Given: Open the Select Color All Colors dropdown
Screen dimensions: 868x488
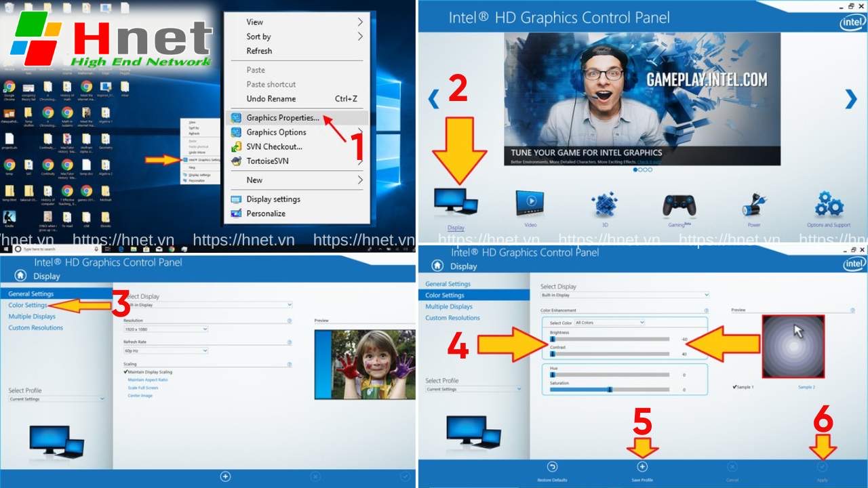Looking at the screenshot, I should pos(610,323).
